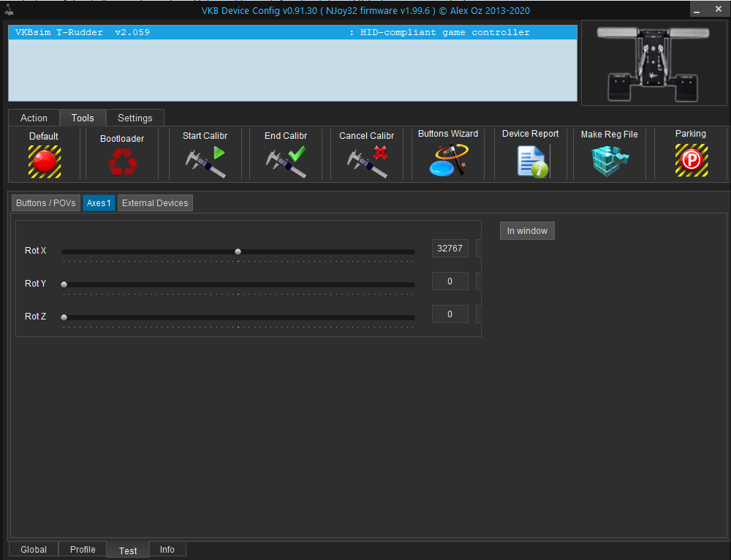Click the Default red button icon

(x=45, y=162)
